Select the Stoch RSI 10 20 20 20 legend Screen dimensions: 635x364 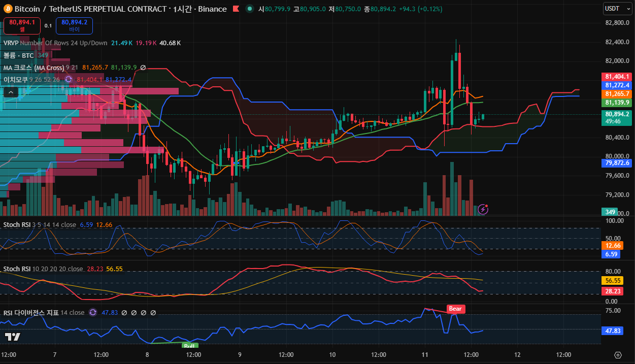43,269
